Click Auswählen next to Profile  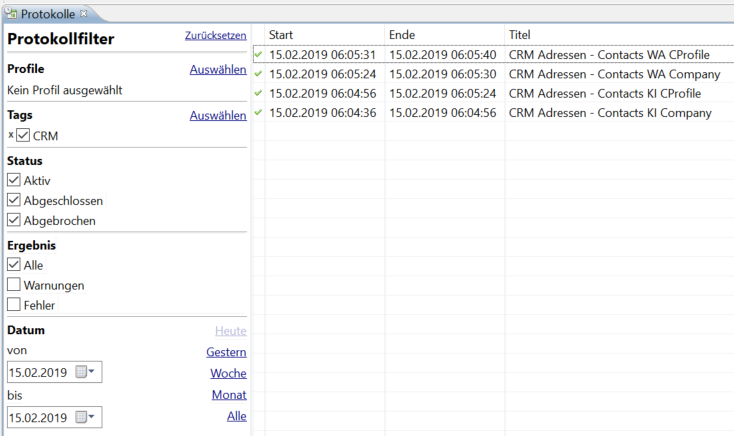pyautogui.click(x=218, y=69)
